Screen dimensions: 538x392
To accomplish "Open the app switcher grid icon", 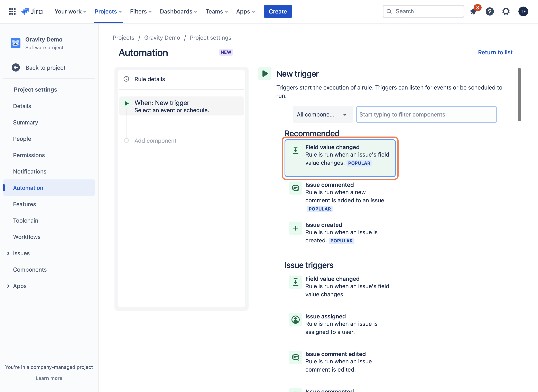I will (12, 11).
